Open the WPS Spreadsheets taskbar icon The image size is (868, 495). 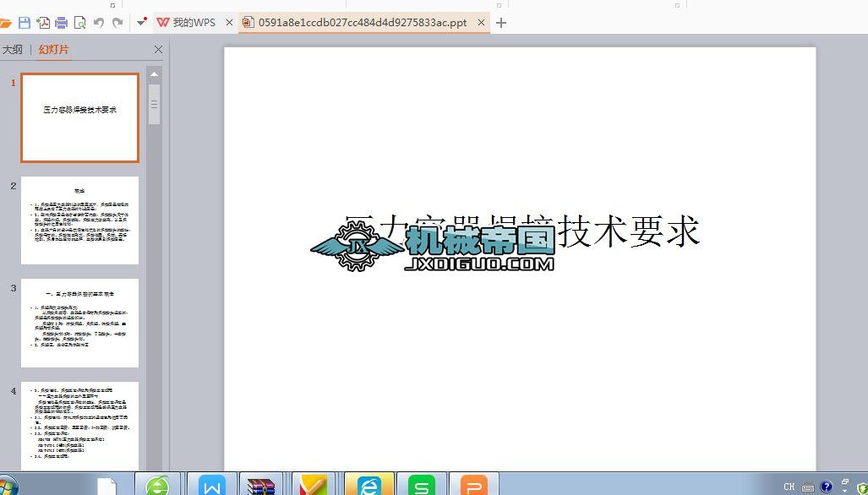pyautogui.click(x=421, y=485)
